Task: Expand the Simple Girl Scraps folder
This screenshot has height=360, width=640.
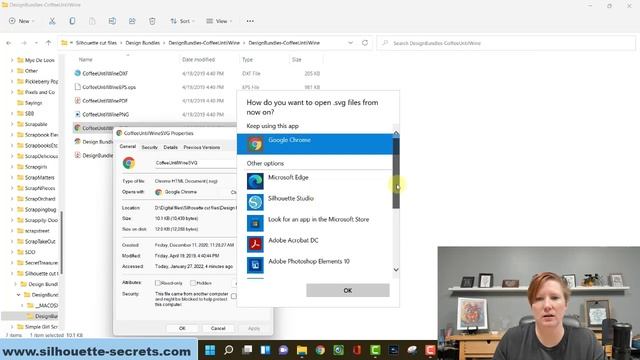Action: tap(12, 327)
